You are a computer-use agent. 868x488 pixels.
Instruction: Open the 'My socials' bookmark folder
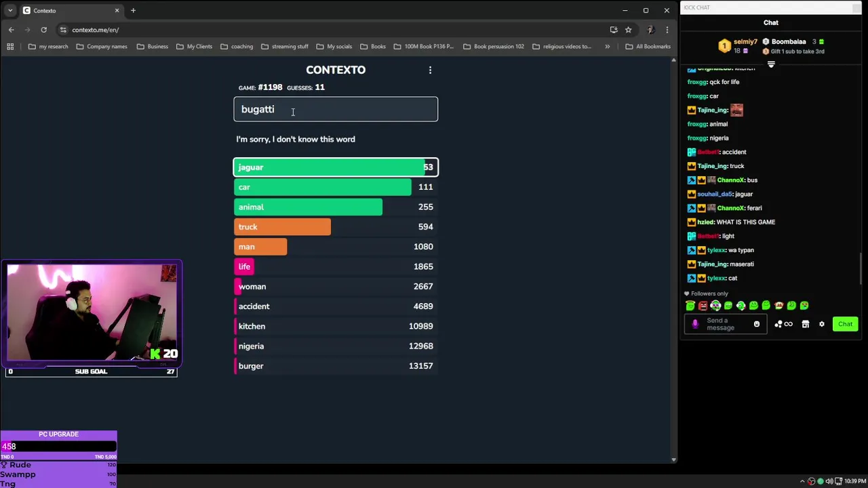click(x=334, y=46)
